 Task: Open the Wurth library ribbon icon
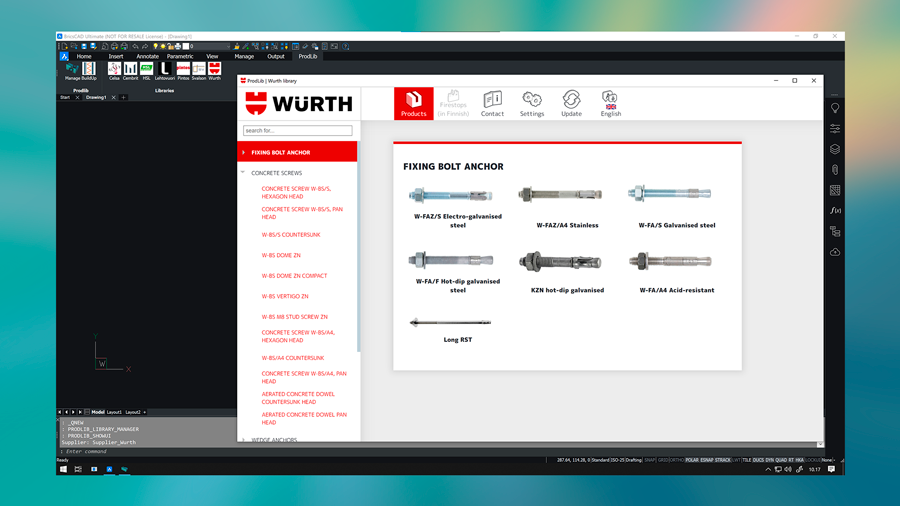214,71
